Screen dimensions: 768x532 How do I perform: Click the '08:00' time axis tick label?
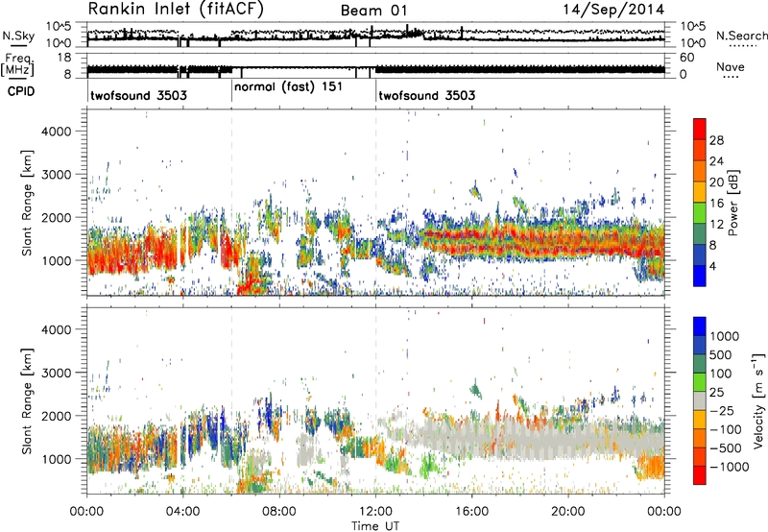click(x=279, y=512)
